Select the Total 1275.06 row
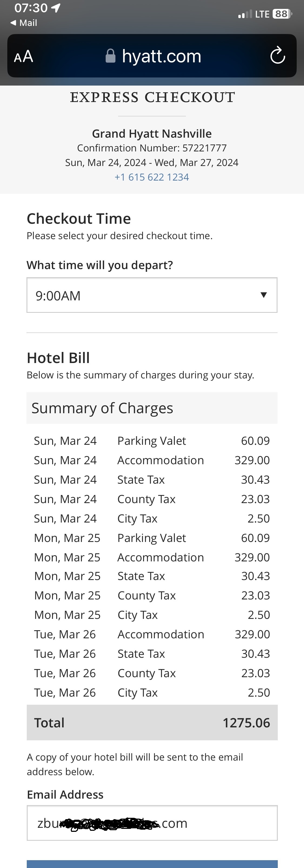 point(152,723)
